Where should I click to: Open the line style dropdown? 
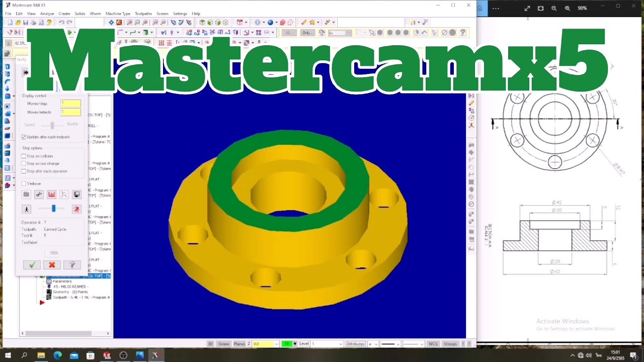397,344
